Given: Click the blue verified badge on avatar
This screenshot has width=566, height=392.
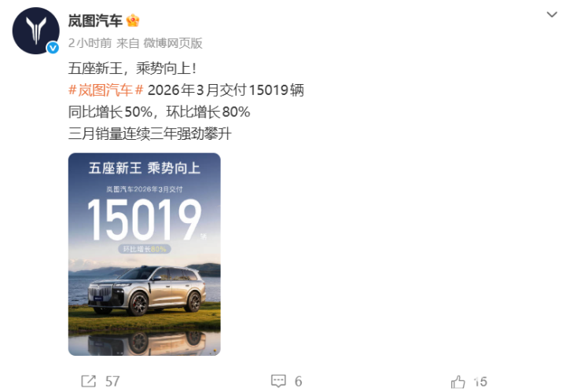Looking at the screenshot, I should [53, 47].
